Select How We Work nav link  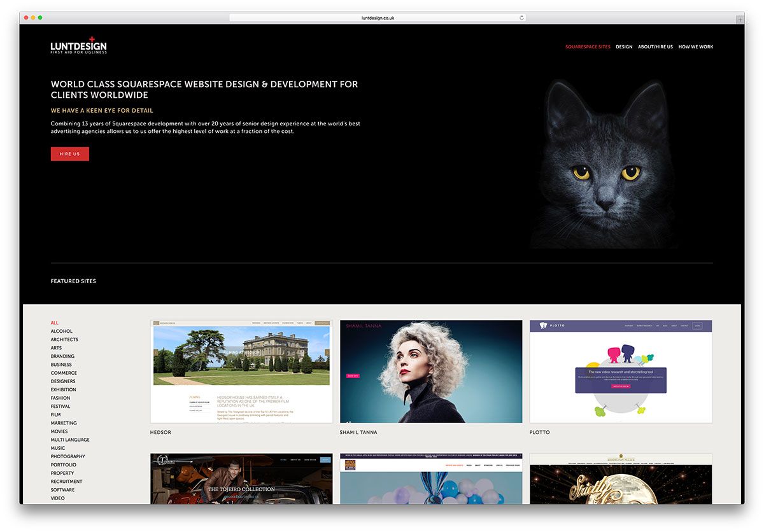[695, 47]
